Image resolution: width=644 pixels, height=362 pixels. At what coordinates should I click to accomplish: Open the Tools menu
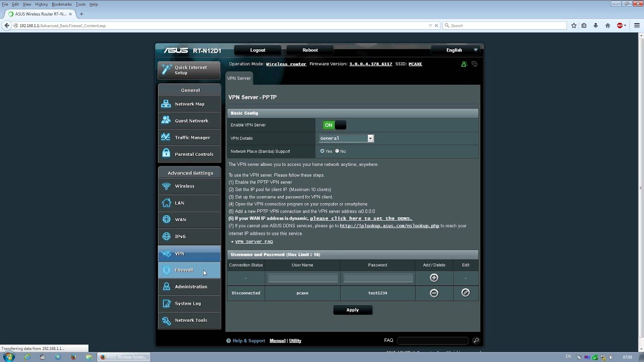[x=80, y=4]
